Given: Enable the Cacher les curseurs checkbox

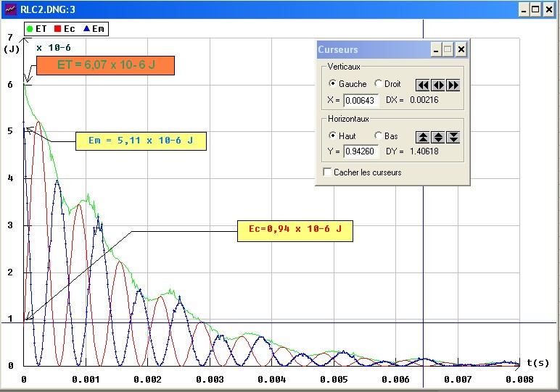Looking at the screenshot, I should [328, 172].
